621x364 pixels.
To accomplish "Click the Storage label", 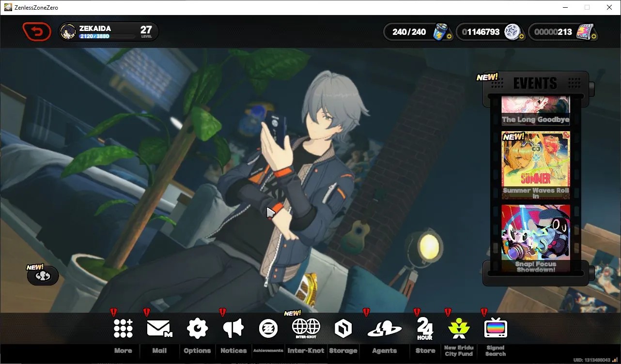I will point(343,351).
